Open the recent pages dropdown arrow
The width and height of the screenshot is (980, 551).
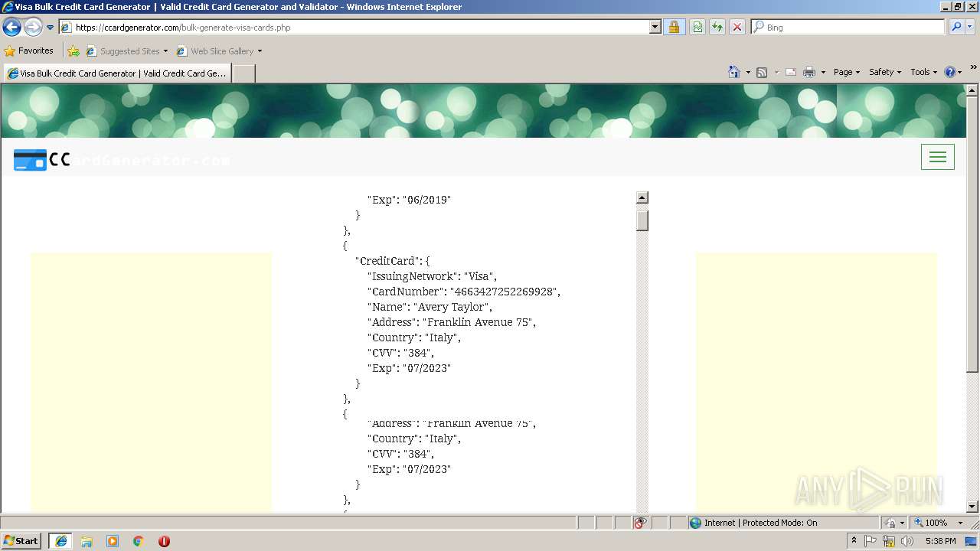point(51,28)
